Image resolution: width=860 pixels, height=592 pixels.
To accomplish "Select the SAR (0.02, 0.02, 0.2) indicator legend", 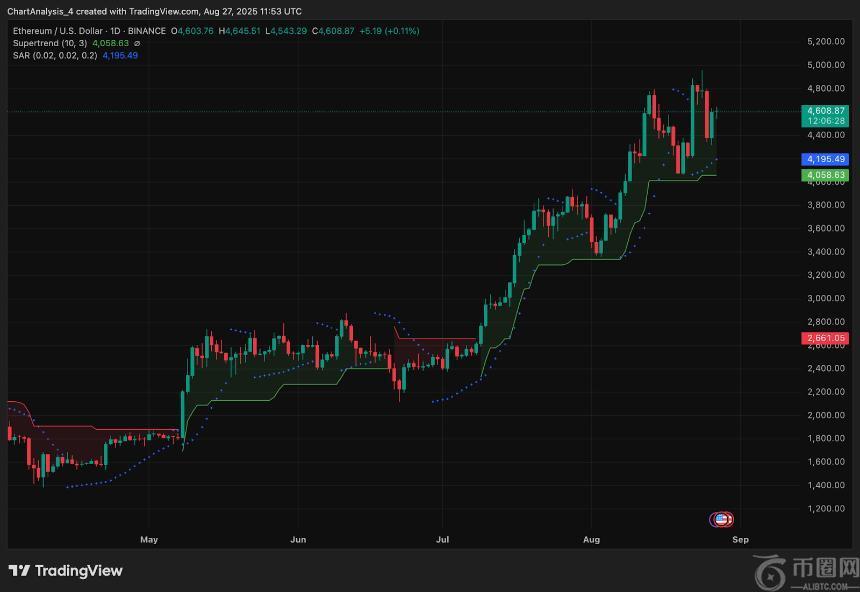I will point(55,55).
